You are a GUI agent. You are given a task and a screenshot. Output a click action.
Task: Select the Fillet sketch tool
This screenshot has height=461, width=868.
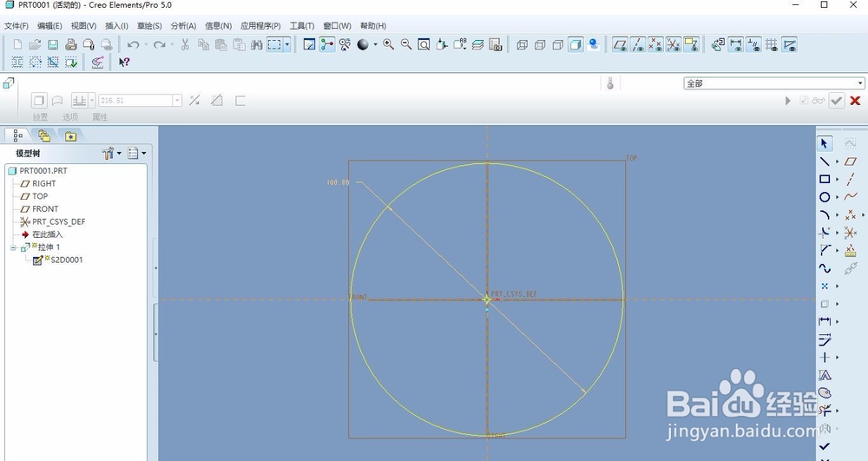click(825, 233)
